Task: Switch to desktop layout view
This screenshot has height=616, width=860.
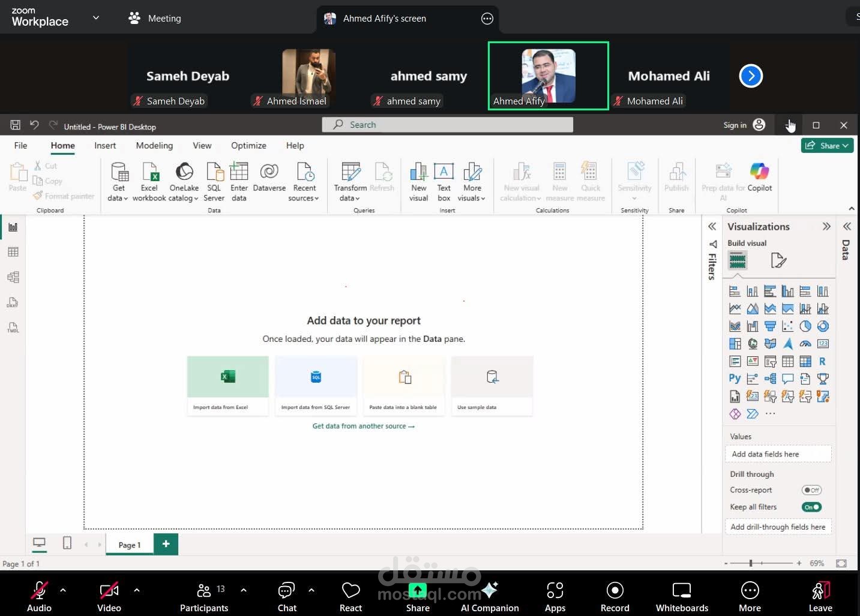Action: (39, 543)
